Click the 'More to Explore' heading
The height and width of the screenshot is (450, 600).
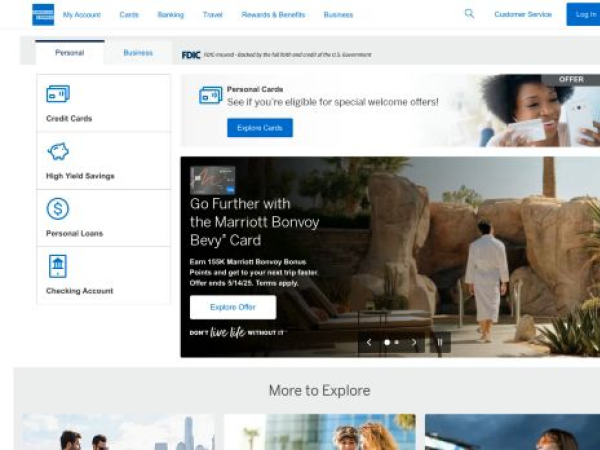pyautogui.click(x=320, y=390)
